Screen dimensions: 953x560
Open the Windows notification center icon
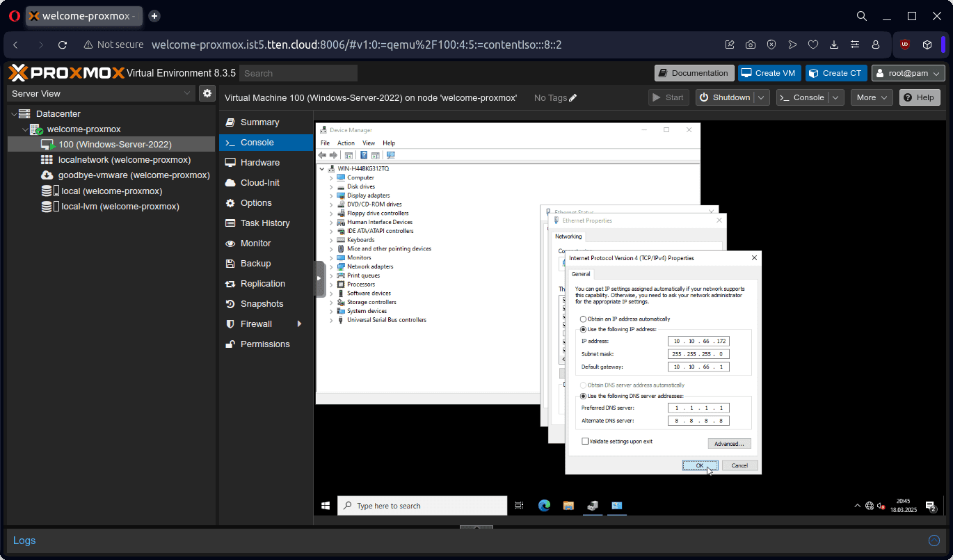(931, 506)
